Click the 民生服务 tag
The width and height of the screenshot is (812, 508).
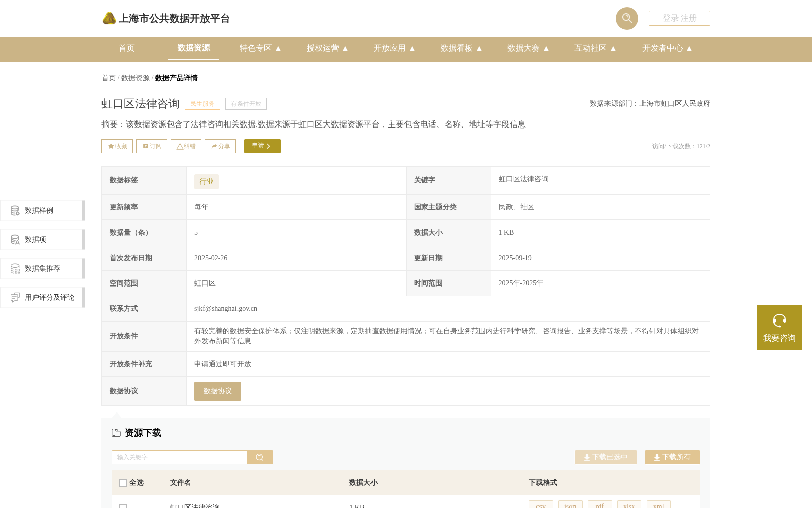coord(202,104)
